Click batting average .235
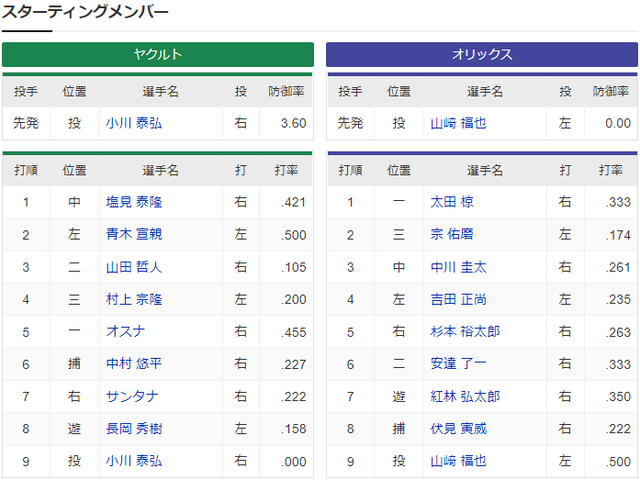 (x=618, y=300)
